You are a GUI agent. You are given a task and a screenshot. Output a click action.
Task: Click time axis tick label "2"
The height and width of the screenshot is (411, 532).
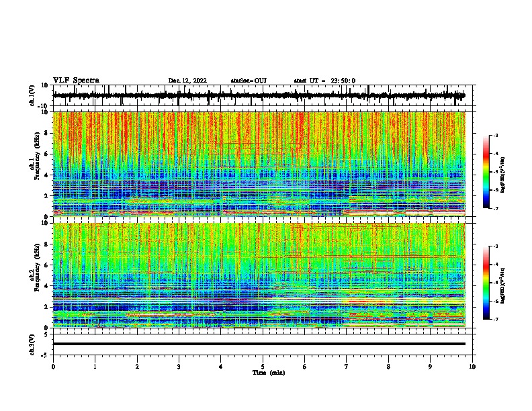(x=137, y=367)
